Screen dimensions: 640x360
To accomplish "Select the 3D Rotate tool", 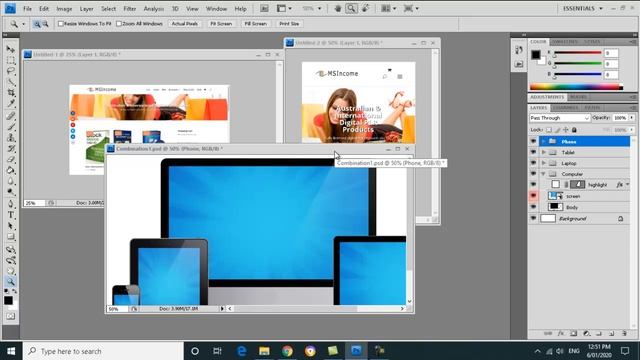I will 11,249.
